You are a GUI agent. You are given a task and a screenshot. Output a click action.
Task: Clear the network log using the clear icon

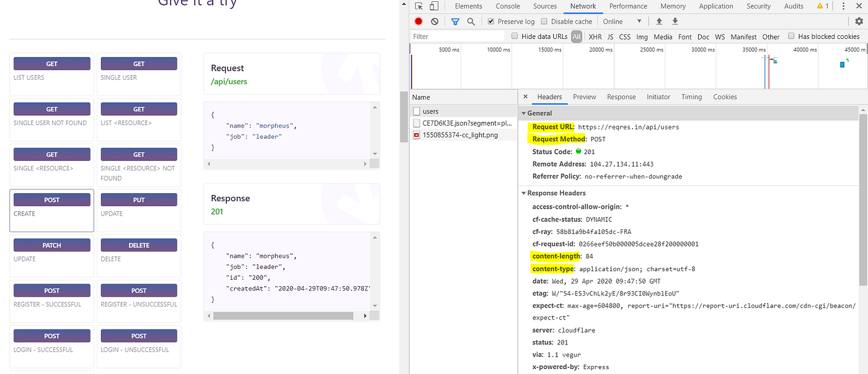434,21
